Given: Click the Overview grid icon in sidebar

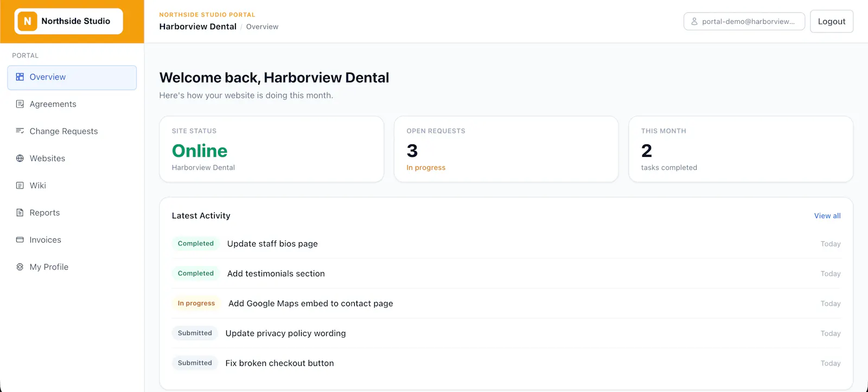Looking at the screenshot, I should [20, 77].
